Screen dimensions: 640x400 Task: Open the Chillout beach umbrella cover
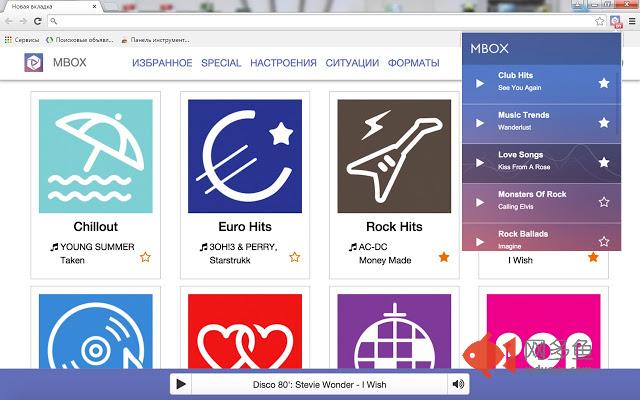click(x=96, y=156)
